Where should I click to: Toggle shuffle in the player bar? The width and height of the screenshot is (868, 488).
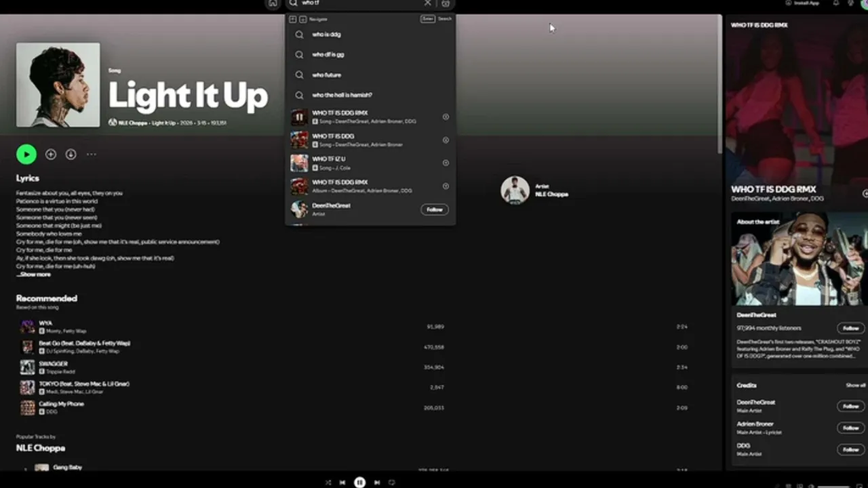[x=328, y=483]
